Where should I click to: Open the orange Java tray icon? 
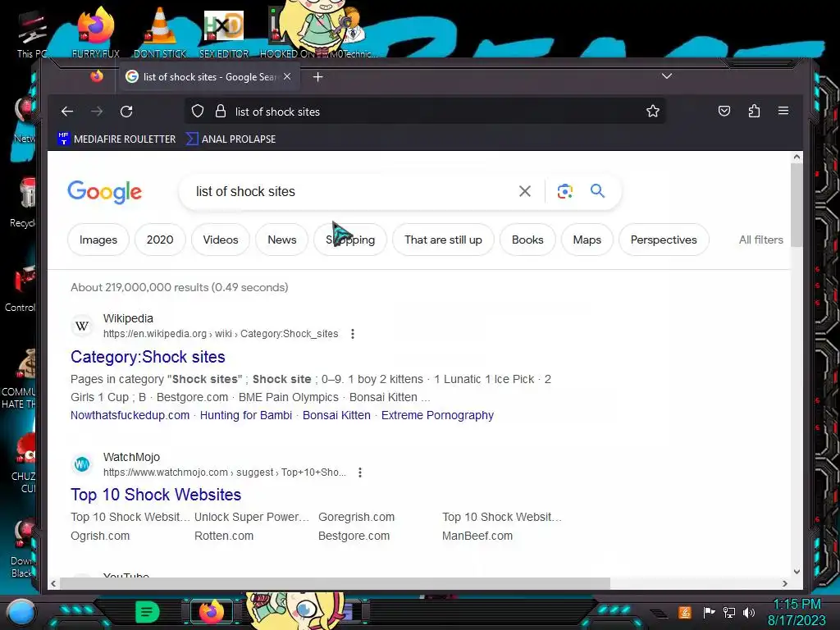click(x=684, y=612)
